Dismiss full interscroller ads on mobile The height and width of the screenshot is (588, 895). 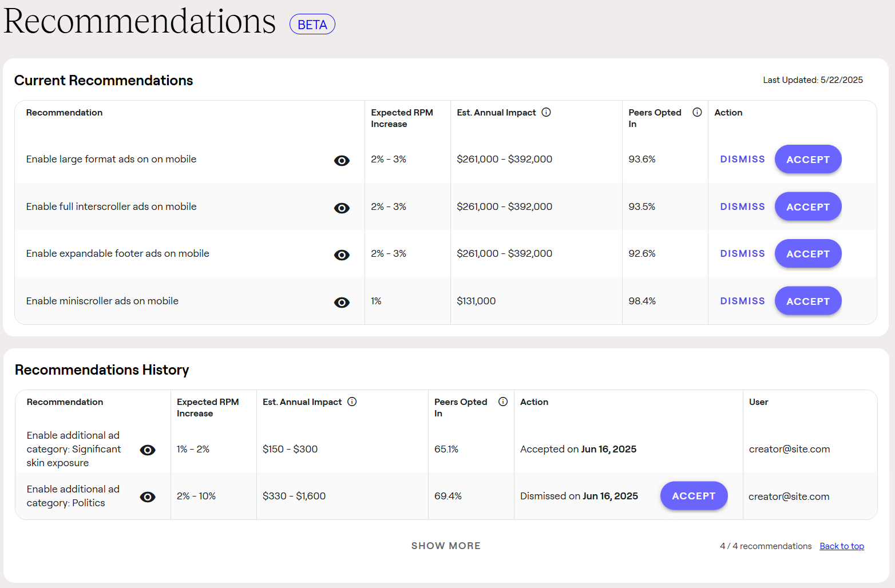742,207
